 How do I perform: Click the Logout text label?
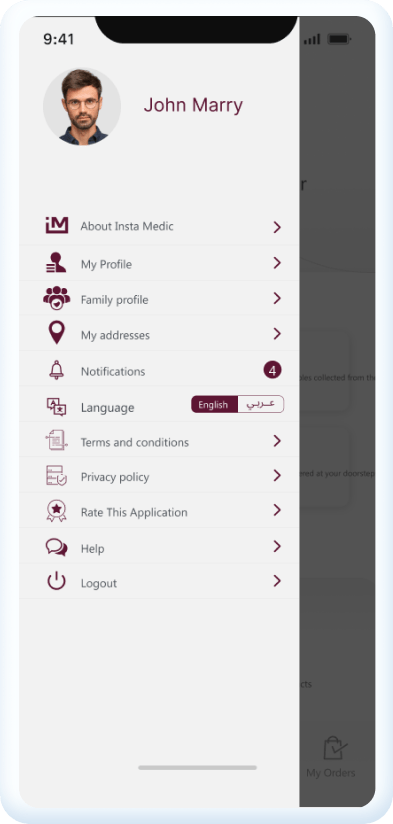tap(99, 583)
